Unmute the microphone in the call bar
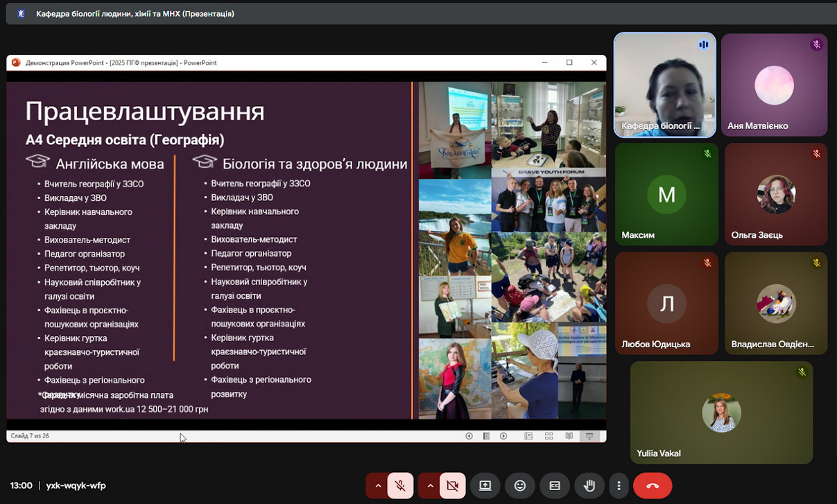Screen dimensions: 837x504 pyautogui.click(x=400, y=486)
